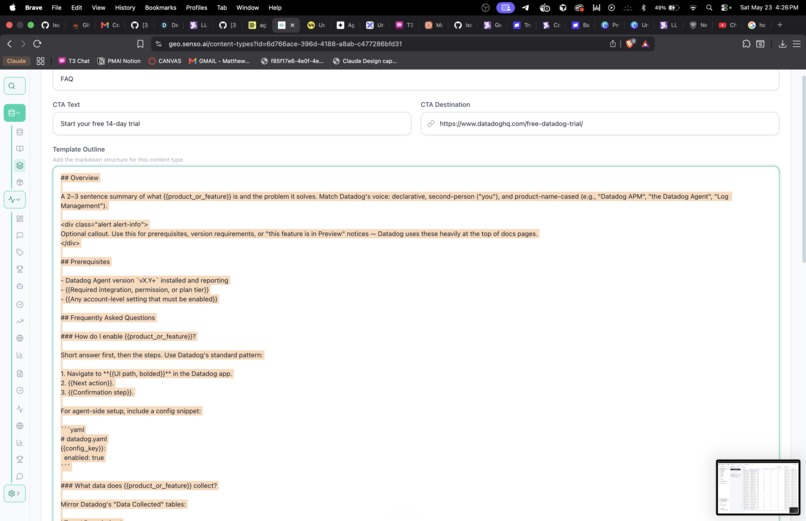
Task: Open the Claude Design cap bookmark
Action: 364,61
